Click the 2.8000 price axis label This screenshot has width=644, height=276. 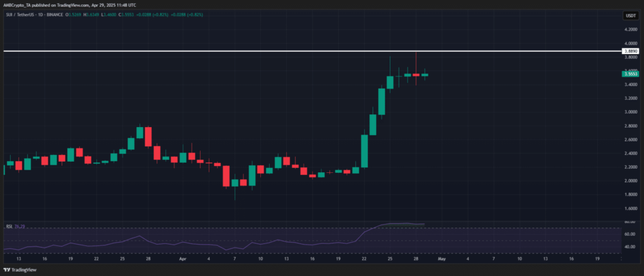point(630,126)
